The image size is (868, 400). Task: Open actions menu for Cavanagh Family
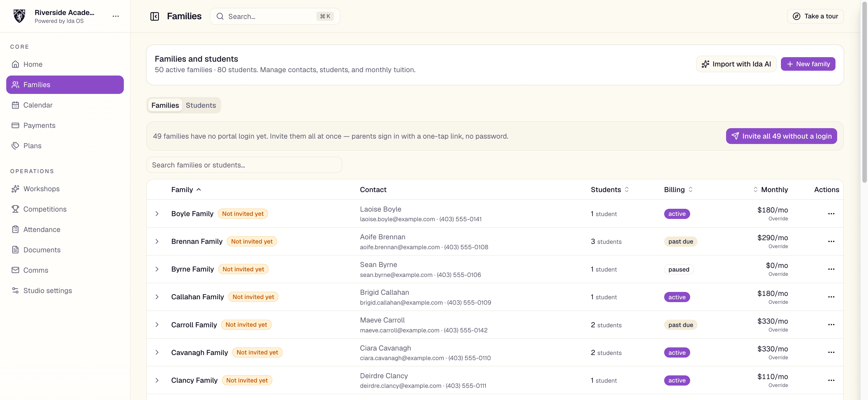pos(831,352)
